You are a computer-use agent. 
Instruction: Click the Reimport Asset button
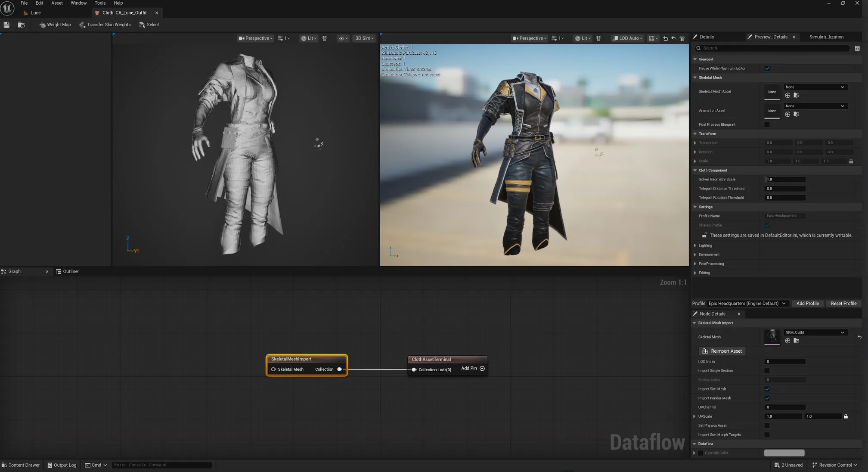point(722,351)
